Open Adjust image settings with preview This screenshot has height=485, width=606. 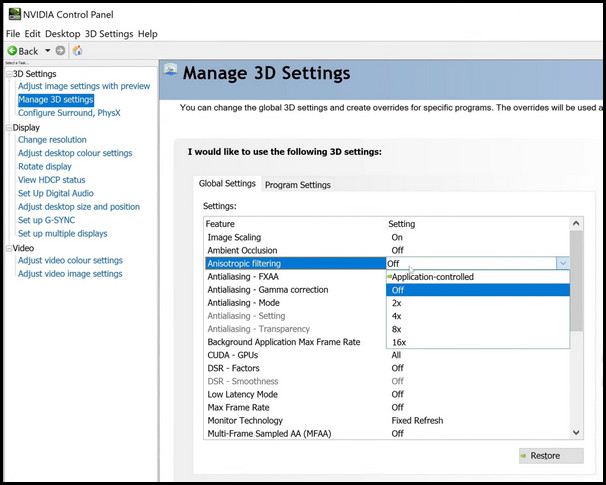(x=84, y=86)
